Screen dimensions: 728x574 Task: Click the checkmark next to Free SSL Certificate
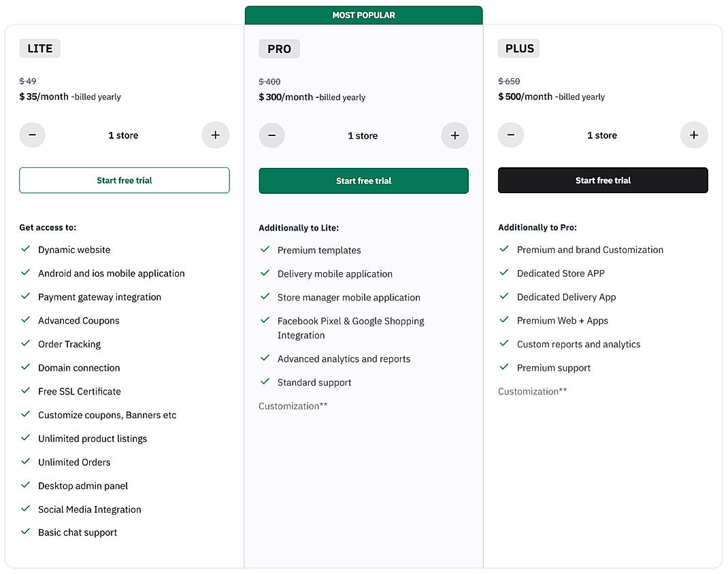tap(26, 391)
